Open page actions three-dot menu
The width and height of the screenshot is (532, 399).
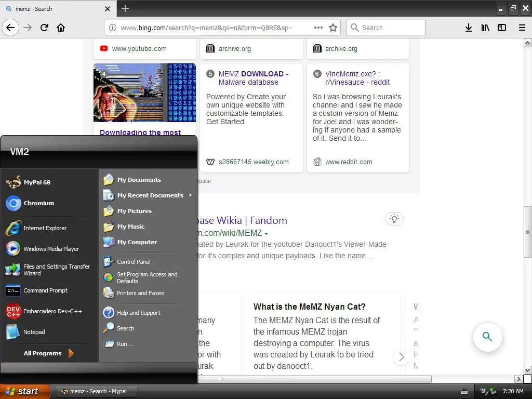[x=318, y=28]
